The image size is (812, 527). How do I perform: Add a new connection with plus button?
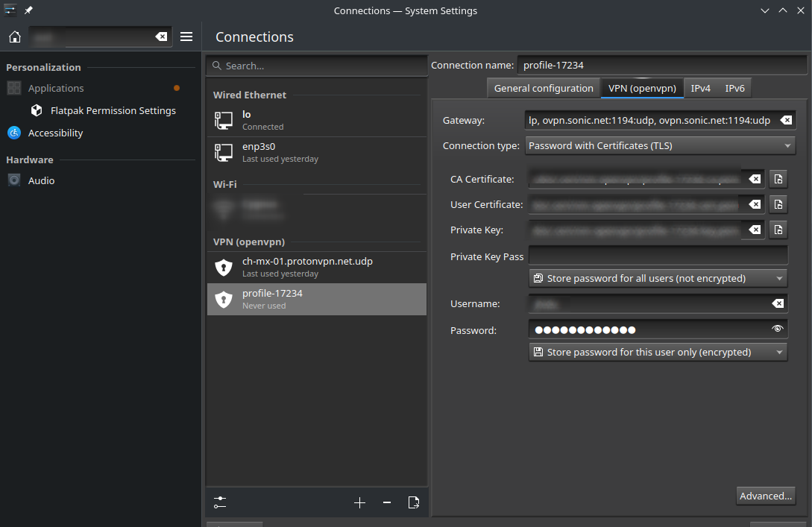[x=359, y=502]
